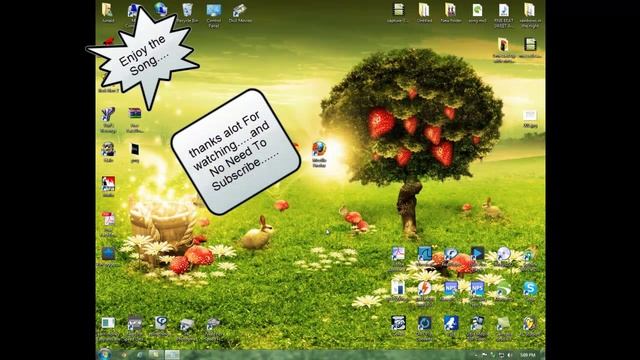This screenshot has width=640, height=360.
Task: Open the dark blue circular arrow shortcut
Action: (x=424, y=323)
